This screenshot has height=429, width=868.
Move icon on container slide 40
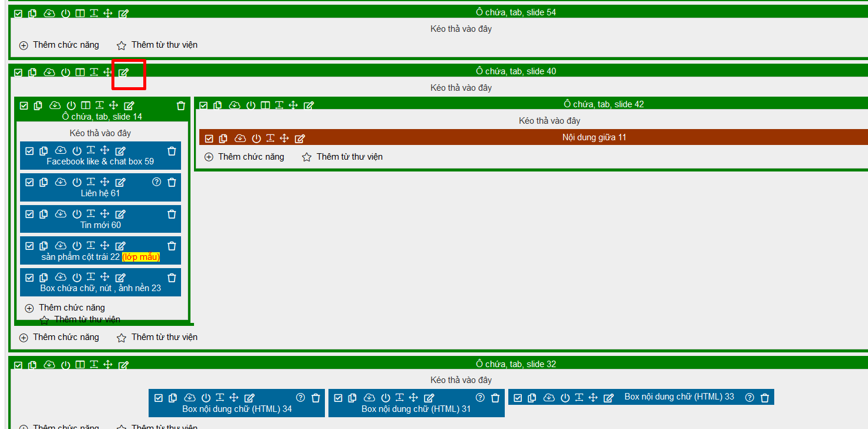tap(108, 72)
